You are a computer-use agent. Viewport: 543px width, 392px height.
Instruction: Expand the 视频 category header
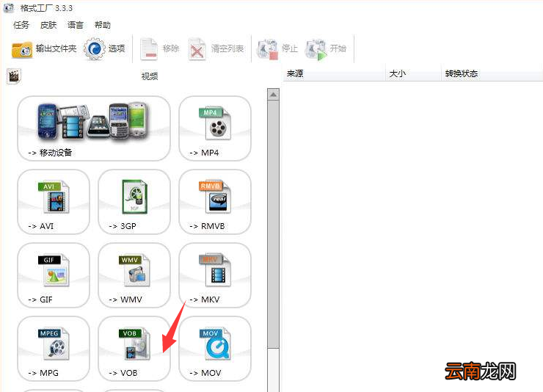tap(150, 76)
